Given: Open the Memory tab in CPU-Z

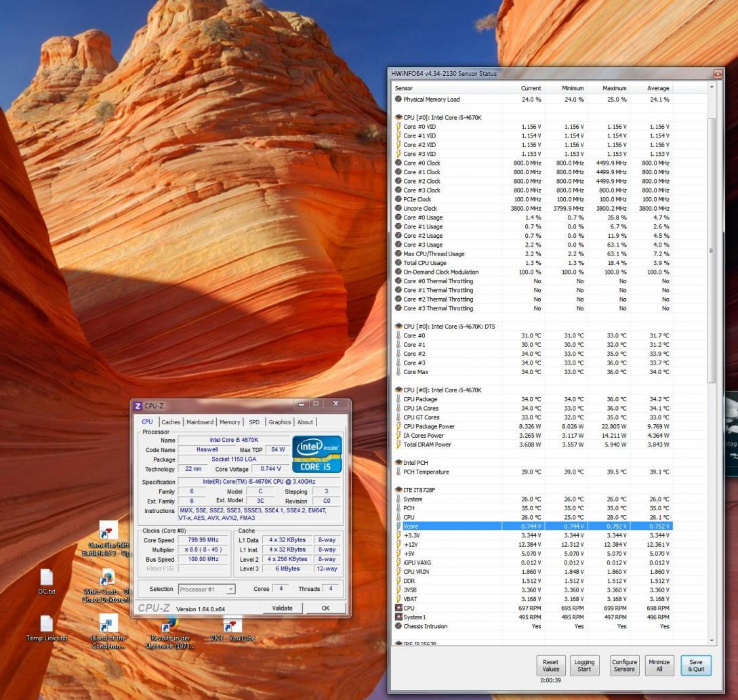Looking at the screenshot, I should point(230,422).
